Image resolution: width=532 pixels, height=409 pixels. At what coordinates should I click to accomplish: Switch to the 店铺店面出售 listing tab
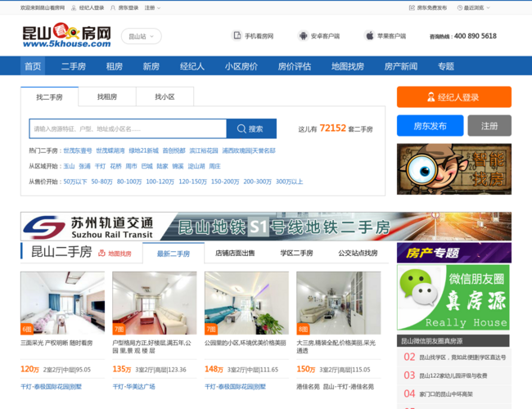pos(234,254)
